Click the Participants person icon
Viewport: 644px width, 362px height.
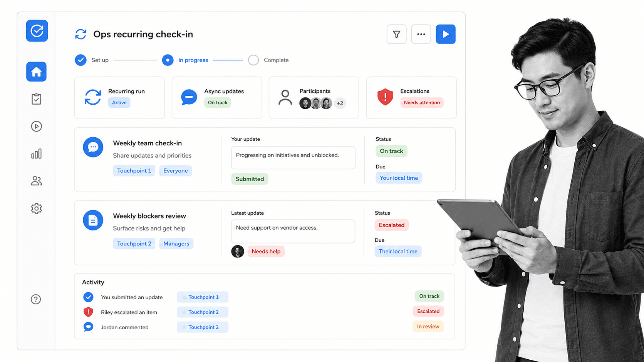pyautogui.click(x=285, y=97)
